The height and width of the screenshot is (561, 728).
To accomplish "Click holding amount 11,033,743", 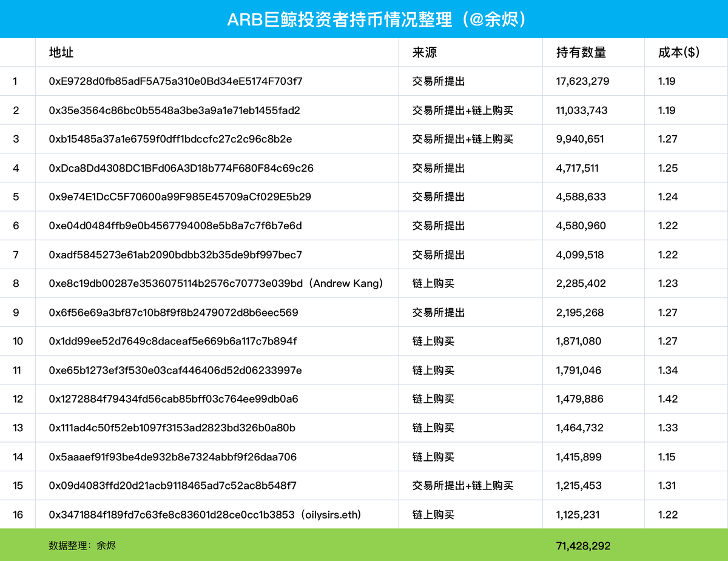I will tap(582, 110).
